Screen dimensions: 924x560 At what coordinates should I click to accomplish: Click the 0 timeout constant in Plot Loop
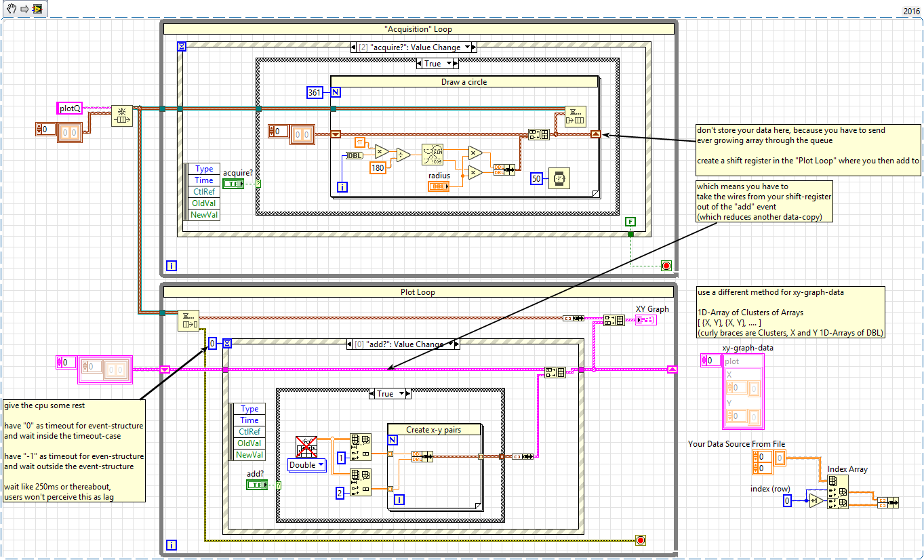(x=212, y=343)
